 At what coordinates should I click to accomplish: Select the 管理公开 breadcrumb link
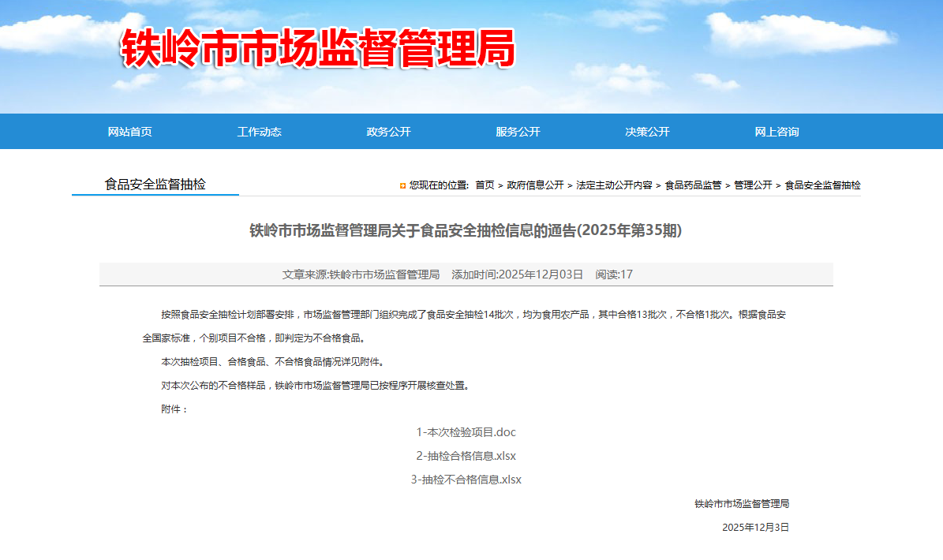tap(753, 185)
